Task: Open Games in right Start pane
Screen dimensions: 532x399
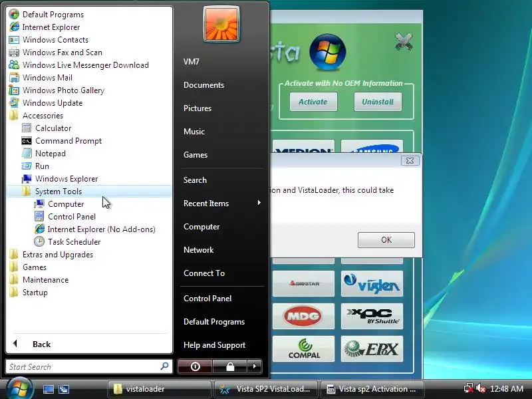Action: tap(196, 155)
